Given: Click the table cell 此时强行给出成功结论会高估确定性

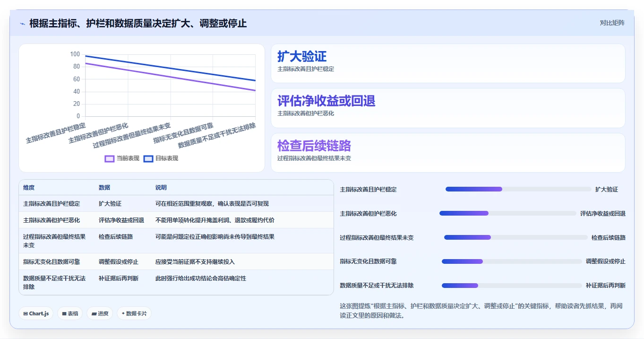Looking at the screenshot, I should coord(201,278).
